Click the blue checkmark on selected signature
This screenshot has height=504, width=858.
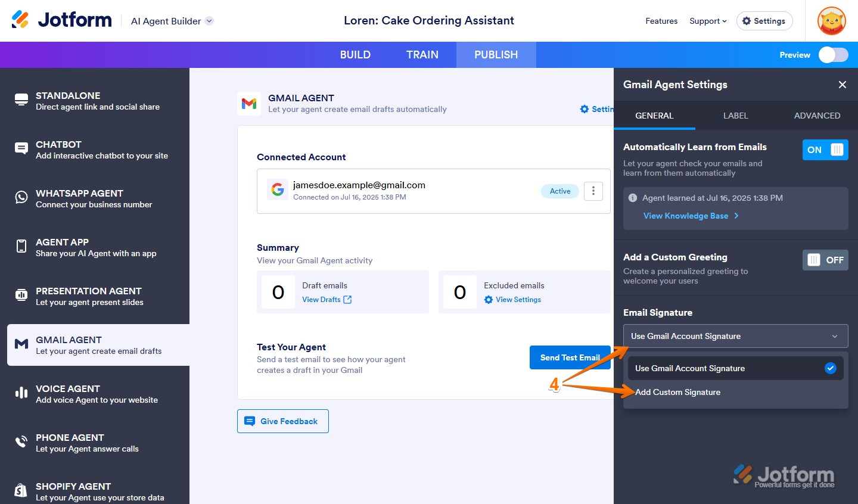click(x=831, y=368)
